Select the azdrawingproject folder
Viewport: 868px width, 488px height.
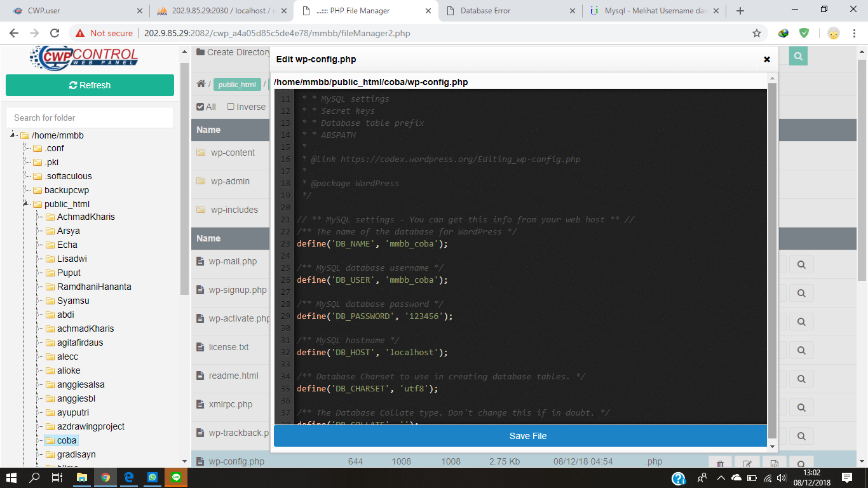pyautogui.click(x=91, y=426)
